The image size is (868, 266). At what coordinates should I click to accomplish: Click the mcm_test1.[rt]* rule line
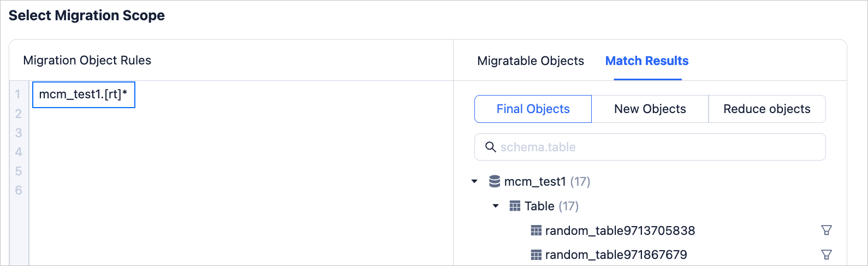click(x=84, y=94)
